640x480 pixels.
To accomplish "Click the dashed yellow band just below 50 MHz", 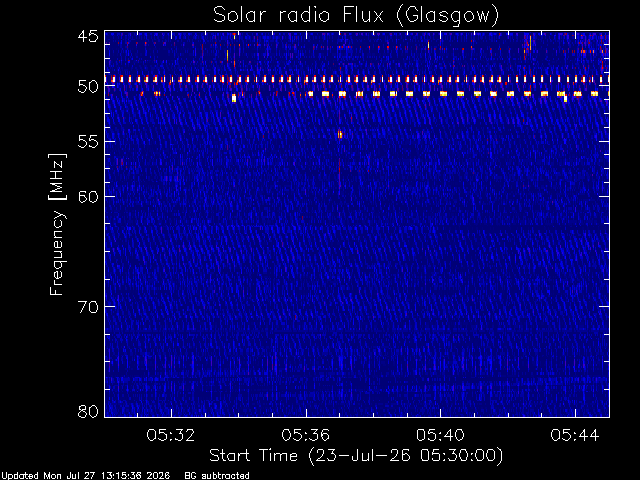I will [x=457, y=94].
